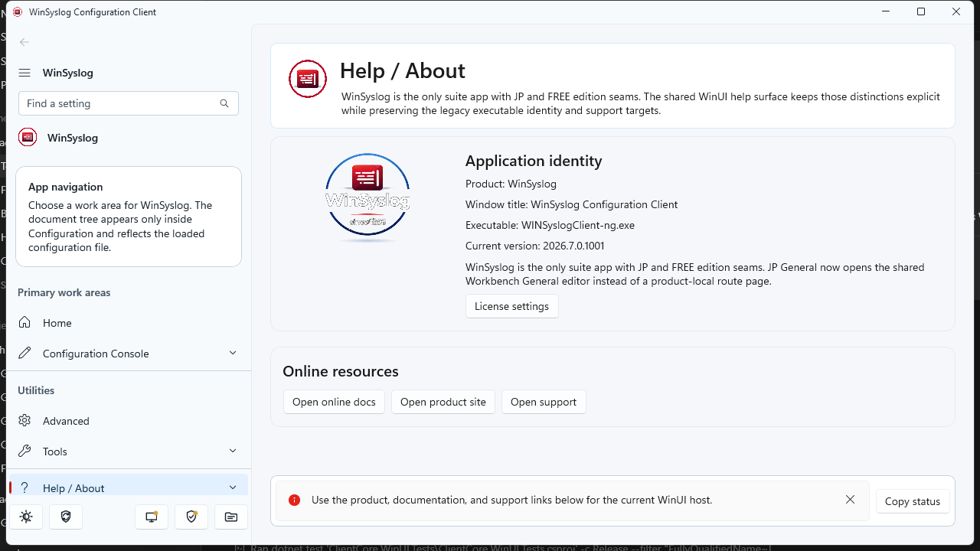Expand the Tools chevron
This screenshot has width=980, height=551.
(x=233, y=451)
